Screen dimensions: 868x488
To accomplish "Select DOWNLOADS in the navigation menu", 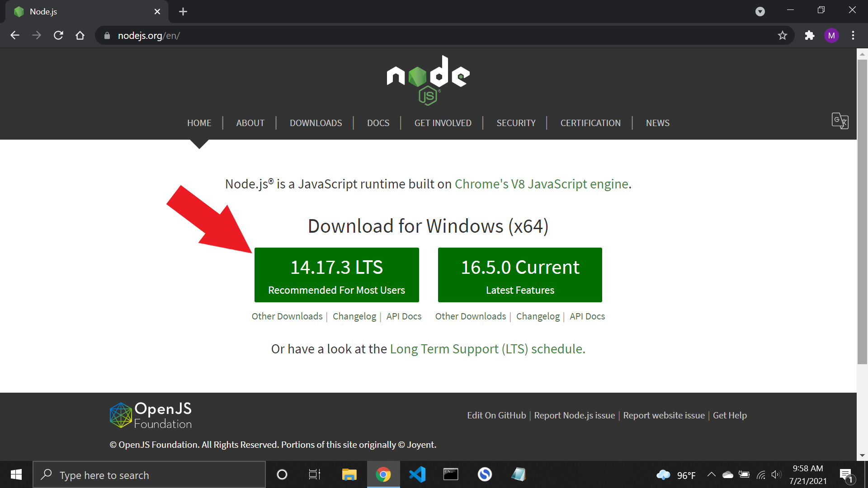I will click(x=316, y=123).
